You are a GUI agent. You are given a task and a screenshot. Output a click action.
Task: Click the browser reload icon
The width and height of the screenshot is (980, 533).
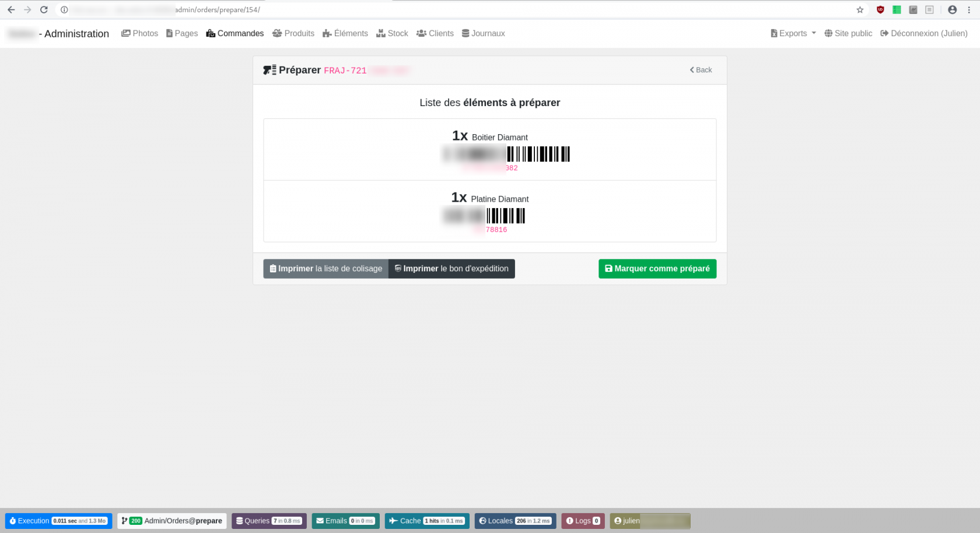pos(44,9)
